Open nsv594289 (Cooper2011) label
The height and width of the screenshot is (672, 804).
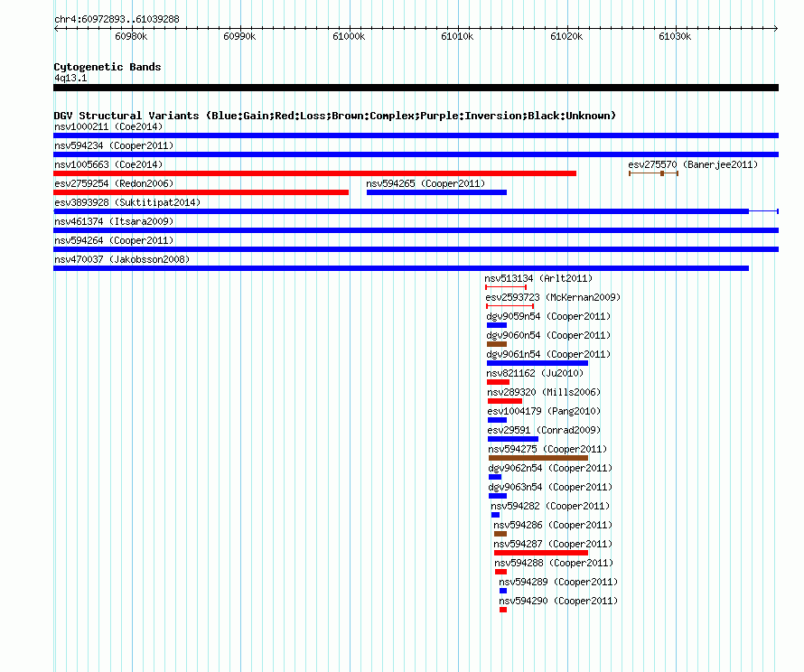coord(558,582)
